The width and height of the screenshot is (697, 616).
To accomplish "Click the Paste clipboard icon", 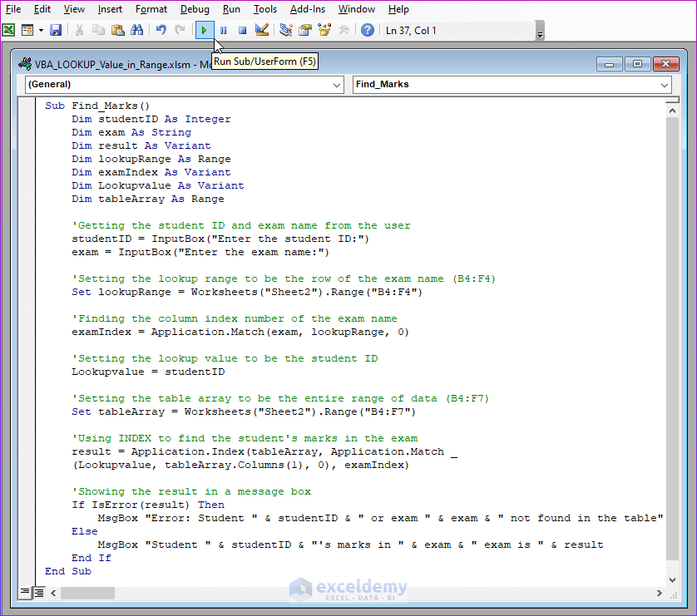I will tap(117, 30).
